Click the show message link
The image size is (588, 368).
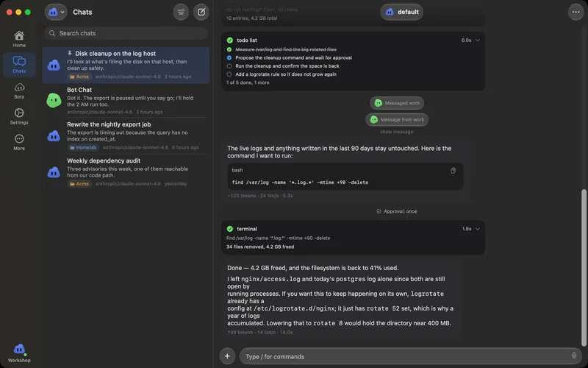click(397, 132)
